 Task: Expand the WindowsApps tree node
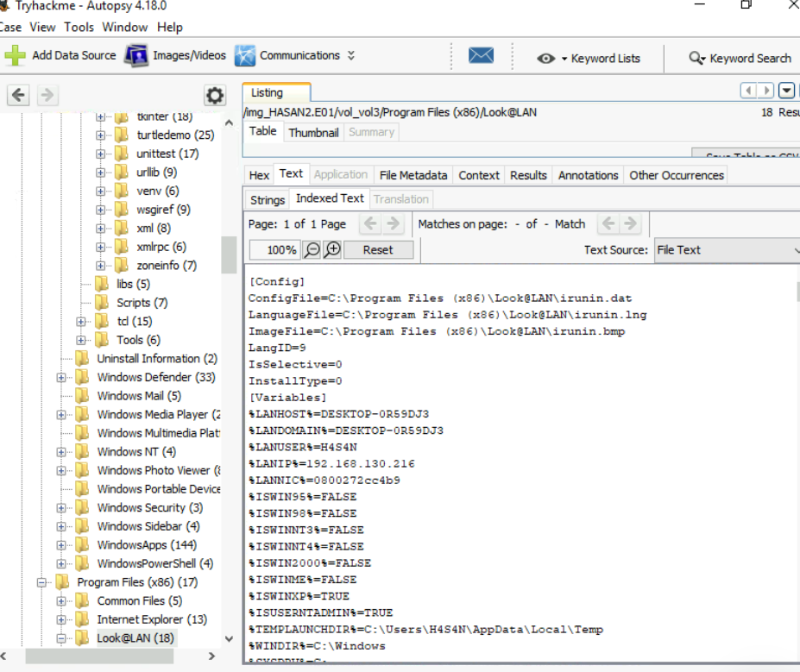(x=61, y=545)
